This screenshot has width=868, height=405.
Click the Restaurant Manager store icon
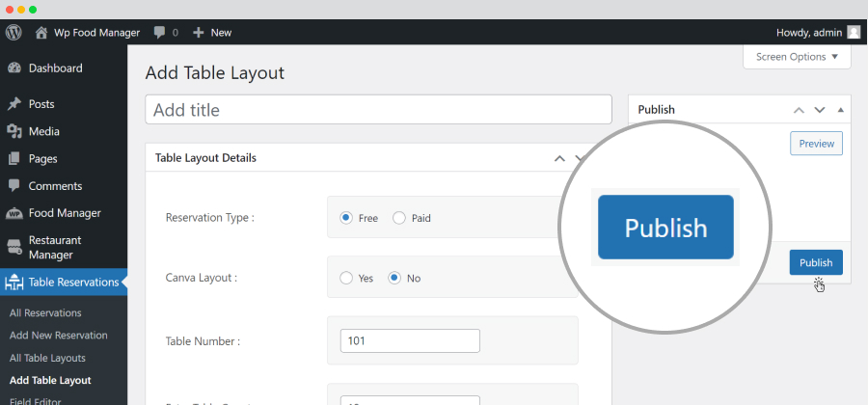[x=14, y=247]
